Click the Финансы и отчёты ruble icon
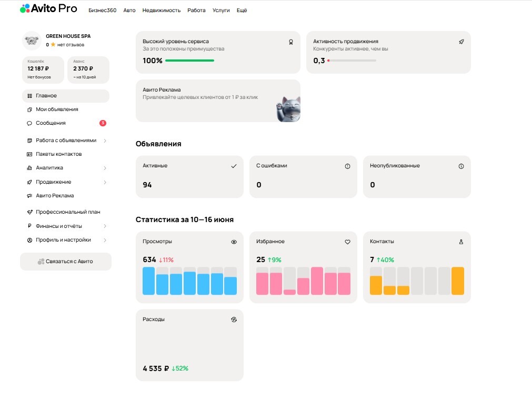Image resolution: width=532 pixels, height=400 pixels. tap(29, 226)
